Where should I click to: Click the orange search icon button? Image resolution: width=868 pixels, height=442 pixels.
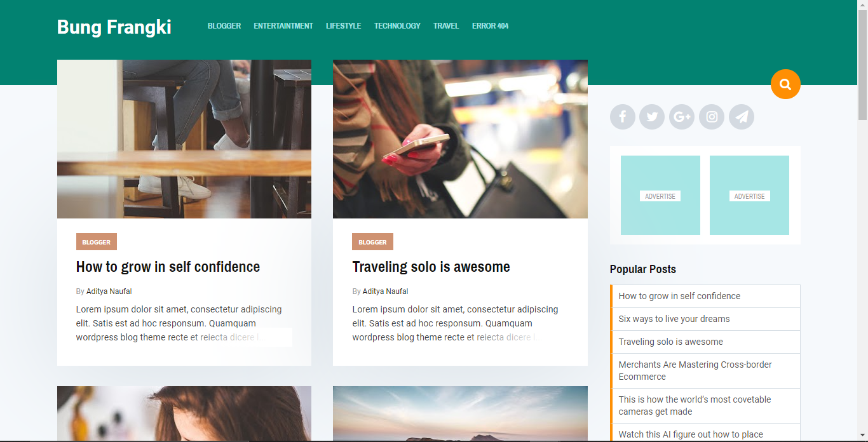(x=785, y=84)
